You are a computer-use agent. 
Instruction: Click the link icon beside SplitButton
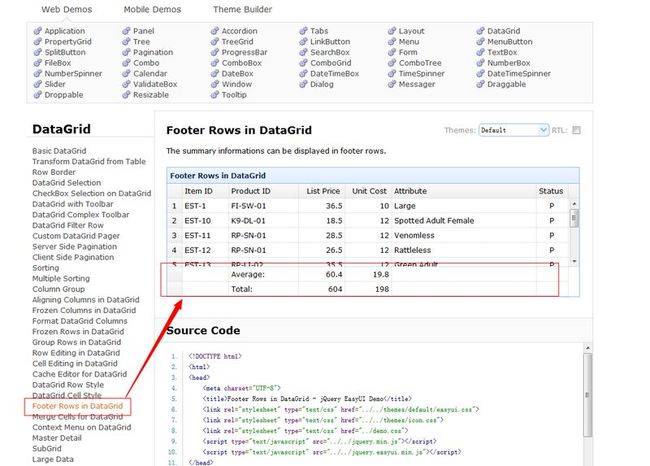[38, 52]
